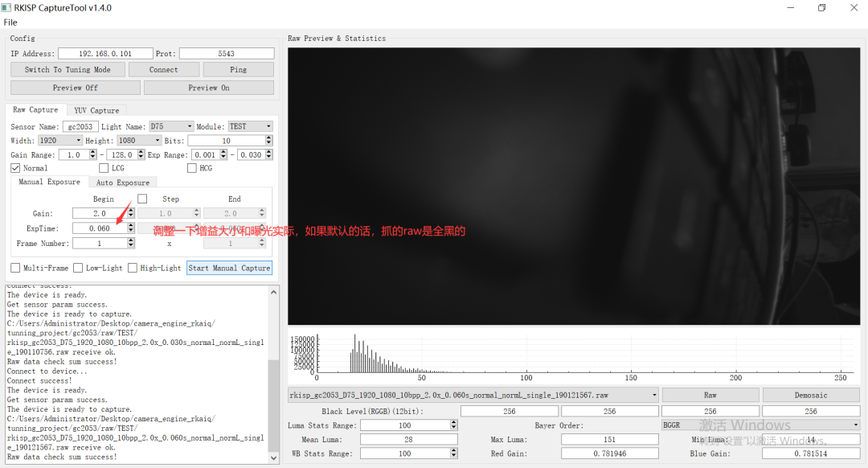Screen dimensions: 868x468
Task: Enable Multi-Frame capture mode
Action: point(14,268)
